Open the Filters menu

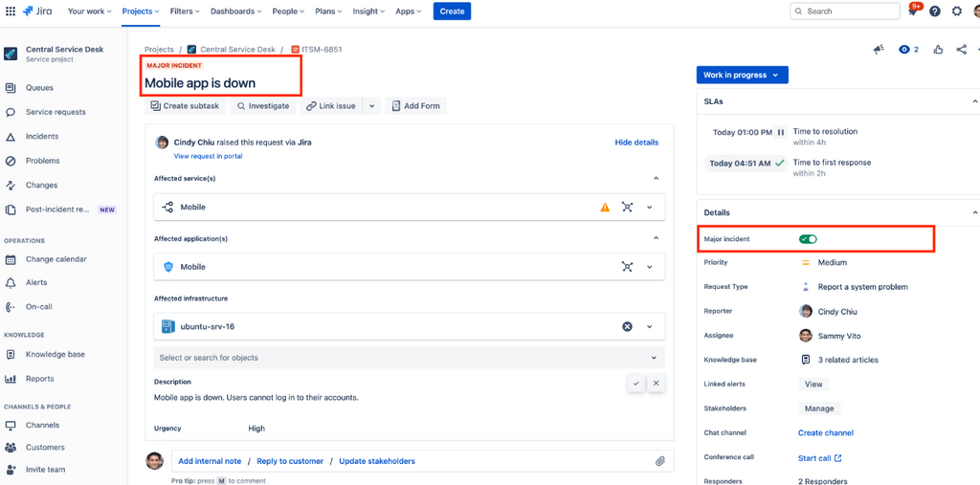185,11
